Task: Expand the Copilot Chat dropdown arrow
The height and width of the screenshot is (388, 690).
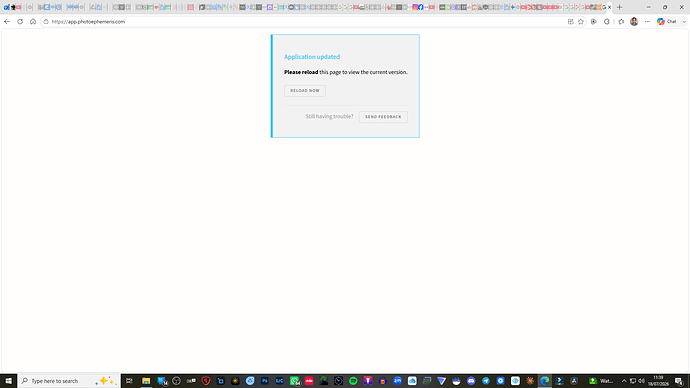Action: (684, 22)
